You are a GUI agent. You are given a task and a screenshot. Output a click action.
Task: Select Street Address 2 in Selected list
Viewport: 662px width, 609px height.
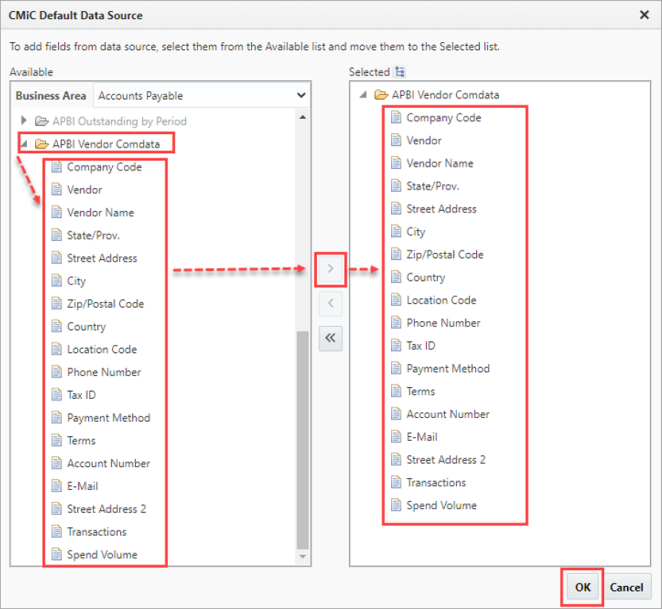[438, 460]
